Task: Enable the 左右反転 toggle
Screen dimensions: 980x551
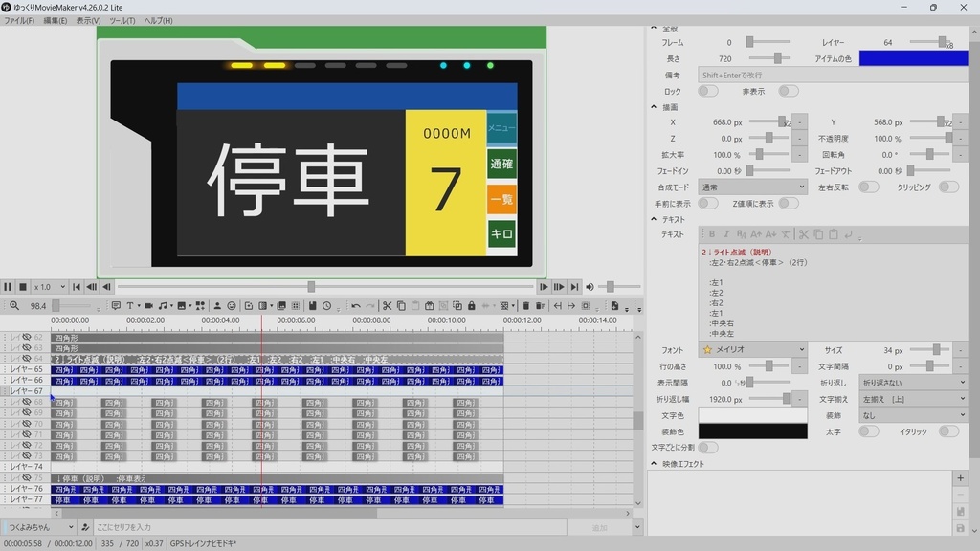Action: 868,187
